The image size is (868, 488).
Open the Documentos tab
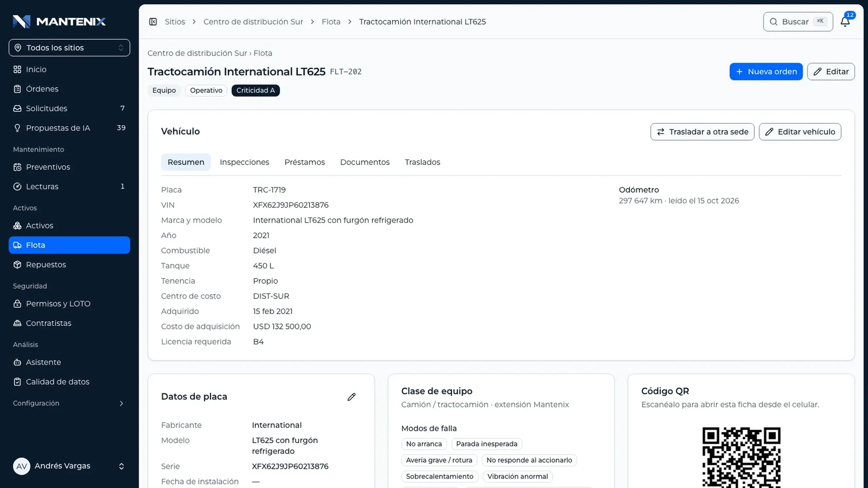365,162
